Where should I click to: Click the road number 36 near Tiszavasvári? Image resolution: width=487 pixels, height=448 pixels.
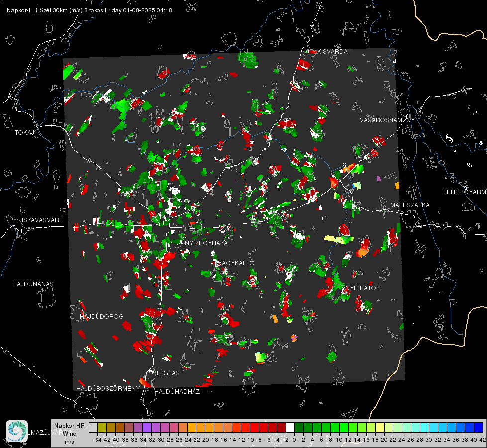coord(31,229)
